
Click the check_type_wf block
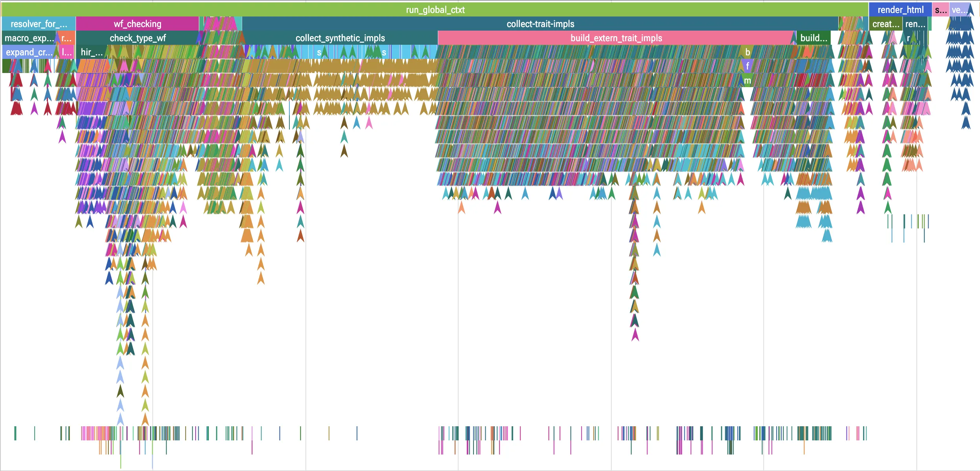137,38
